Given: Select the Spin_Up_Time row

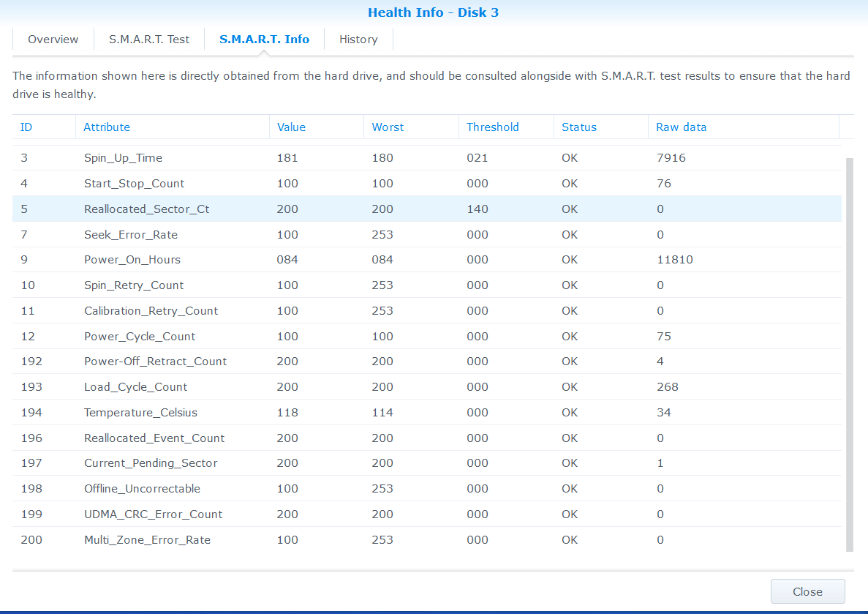Looking at the screenshot, I should click(x=427, y=158).
